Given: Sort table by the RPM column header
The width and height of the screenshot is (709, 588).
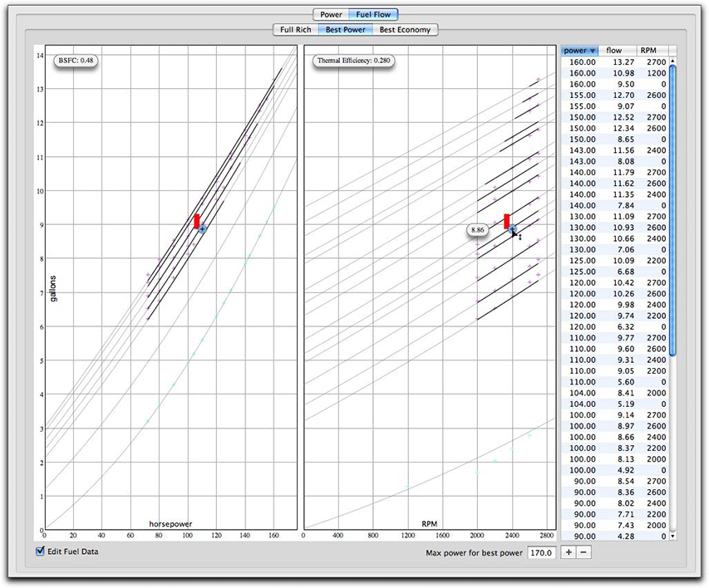Looking at the screenshot, I should (x=650, y=51).
